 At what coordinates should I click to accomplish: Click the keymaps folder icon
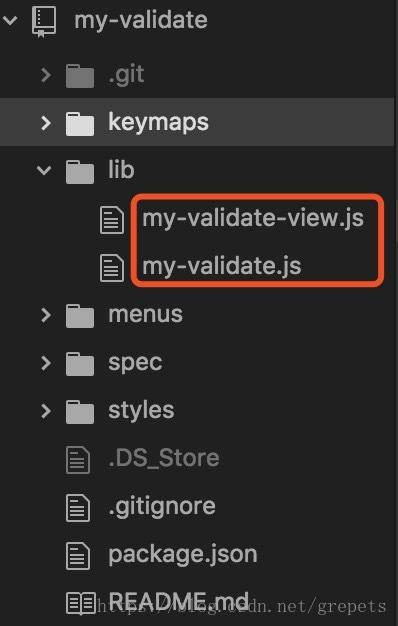click(x=80, y=124)
